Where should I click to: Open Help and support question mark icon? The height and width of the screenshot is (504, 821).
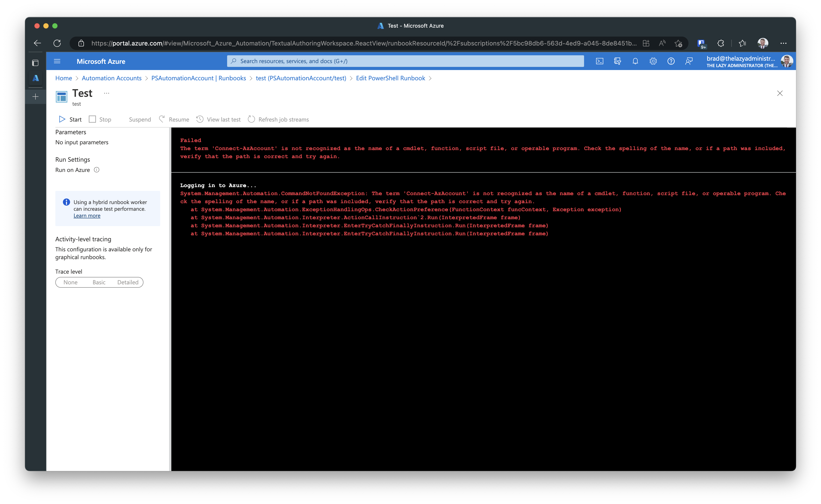point(671,61)
